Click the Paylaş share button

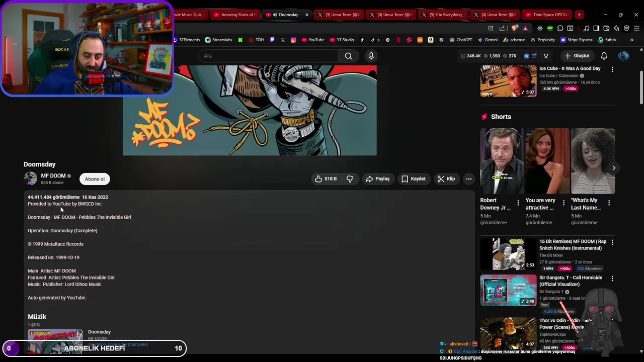[378, 179]
